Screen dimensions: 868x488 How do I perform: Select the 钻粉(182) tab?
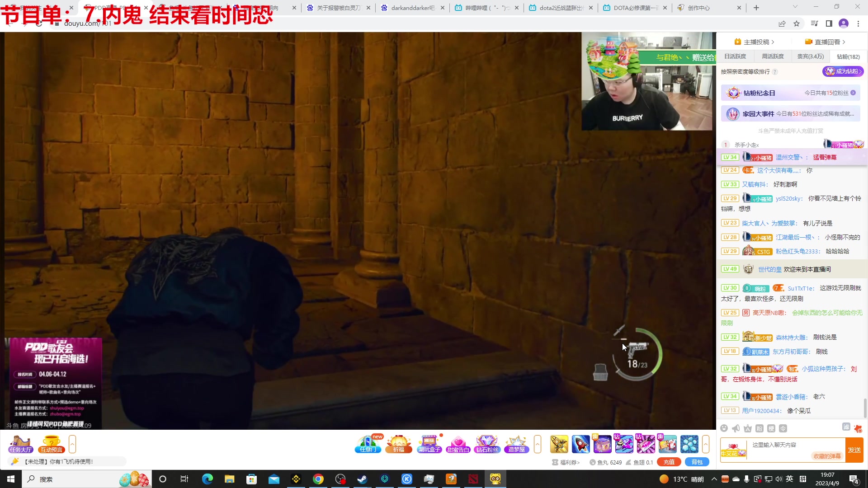click(x=849, y=56)
